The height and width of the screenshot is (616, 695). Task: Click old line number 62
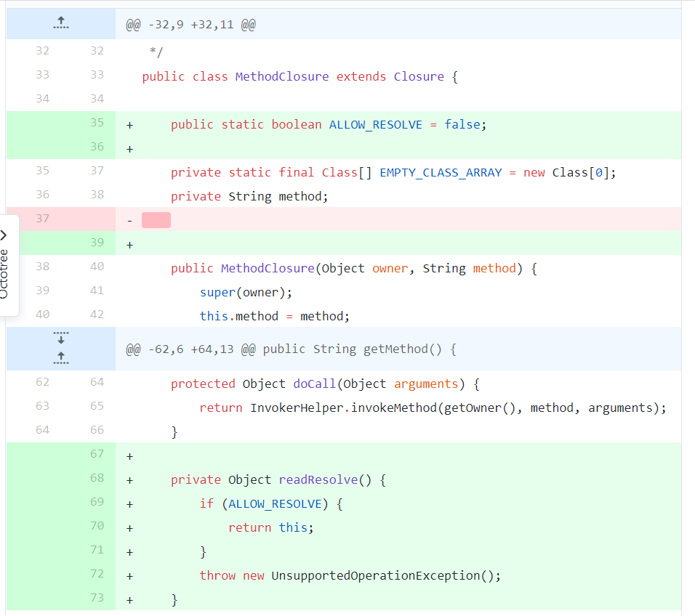click(43, 382)
